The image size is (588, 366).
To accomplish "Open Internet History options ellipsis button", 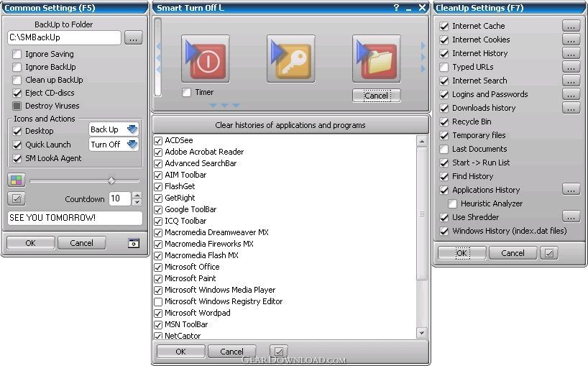I will 571,53.
